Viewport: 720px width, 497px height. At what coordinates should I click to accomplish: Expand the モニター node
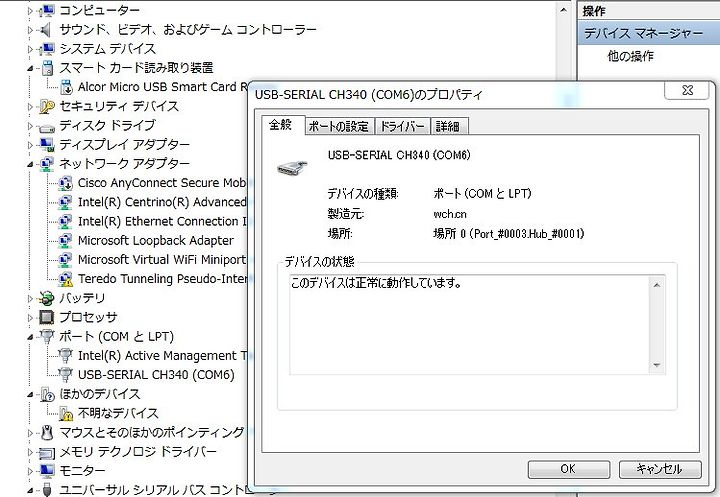(x=31, y=471)
